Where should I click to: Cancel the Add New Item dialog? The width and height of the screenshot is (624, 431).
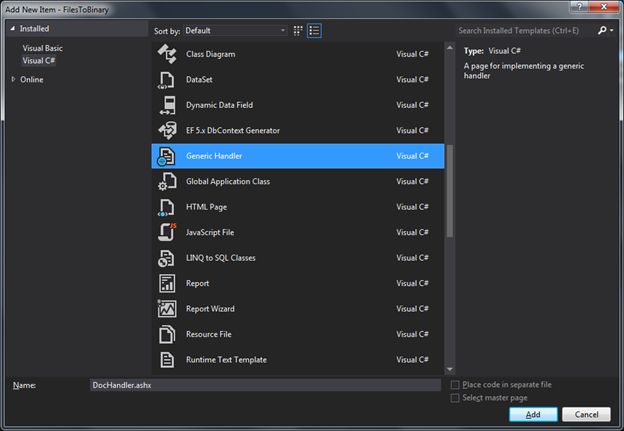point(586,415)
